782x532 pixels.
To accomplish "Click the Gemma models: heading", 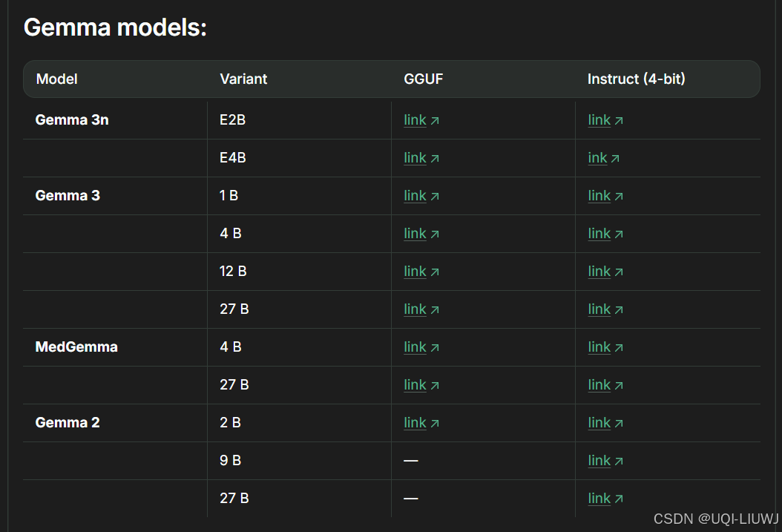I will coord(115,27).
